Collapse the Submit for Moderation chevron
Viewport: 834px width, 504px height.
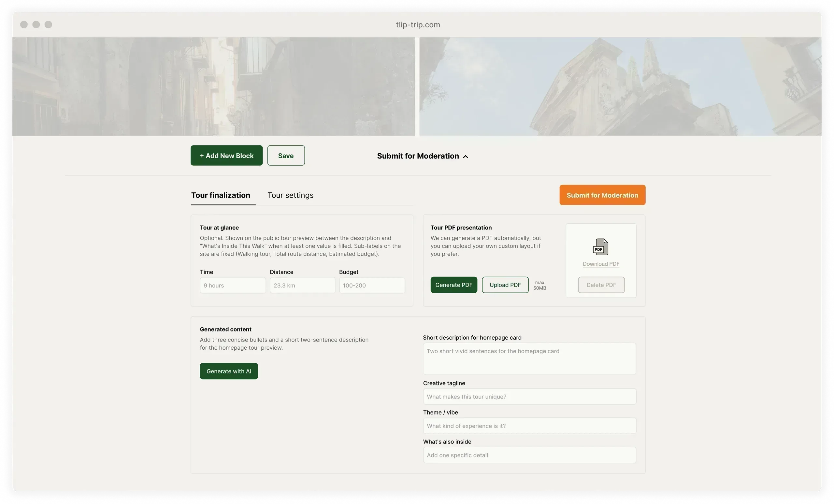click(466, 156)
